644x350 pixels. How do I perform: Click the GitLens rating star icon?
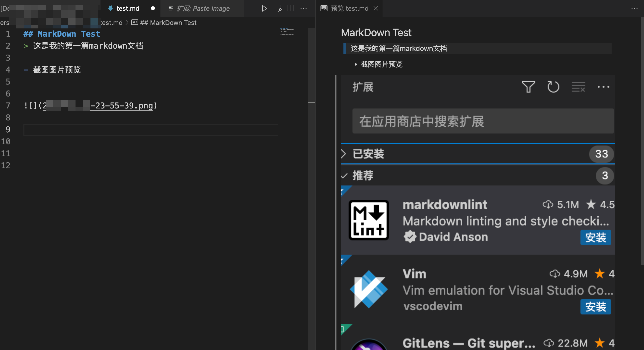[x=599, y=343]
